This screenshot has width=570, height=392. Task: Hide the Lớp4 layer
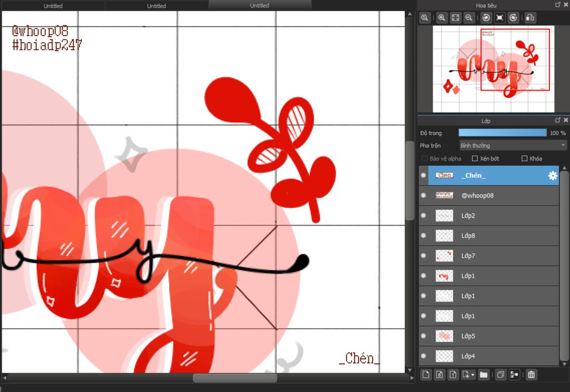click(x=424, y=356)
